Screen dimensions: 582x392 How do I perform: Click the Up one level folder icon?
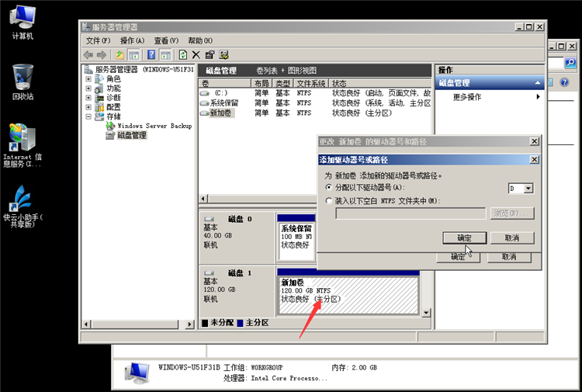coord(120,55)
